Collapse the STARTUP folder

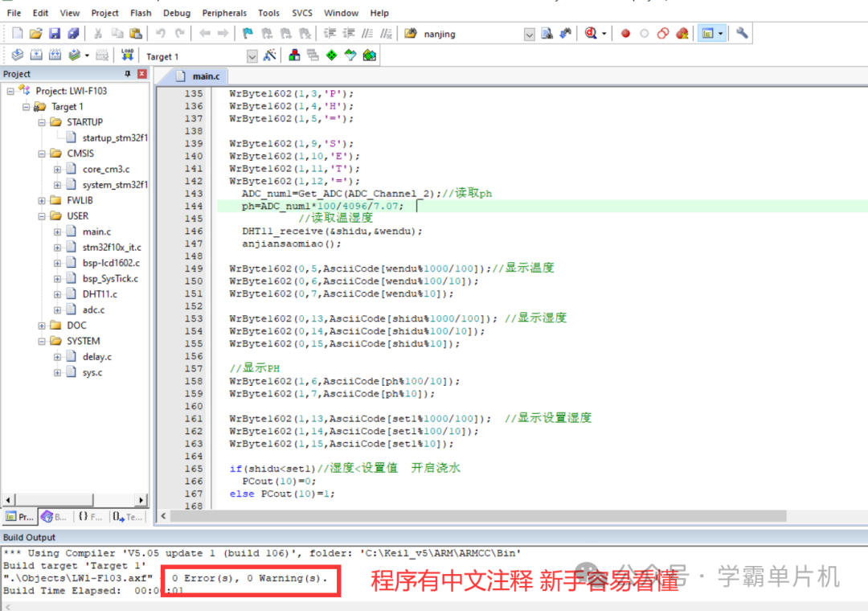coord(42,122)
